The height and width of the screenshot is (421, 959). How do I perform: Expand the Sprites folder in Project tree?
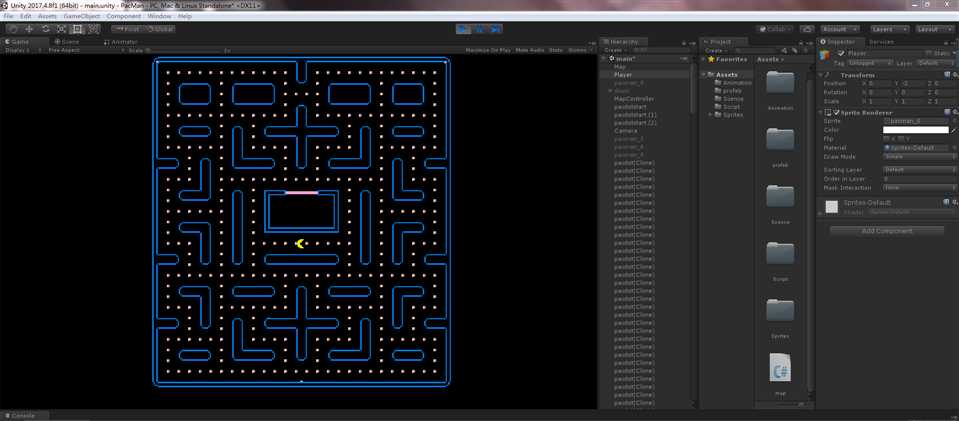tap(710, 114)
